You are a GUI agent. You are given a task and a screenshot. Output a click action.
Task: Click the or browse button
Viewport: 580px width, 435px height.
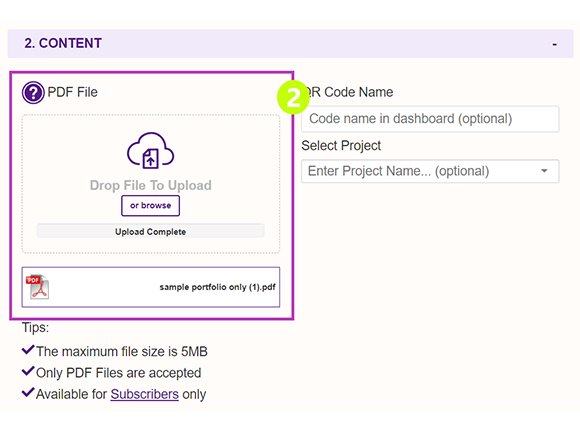coord(151,206)
